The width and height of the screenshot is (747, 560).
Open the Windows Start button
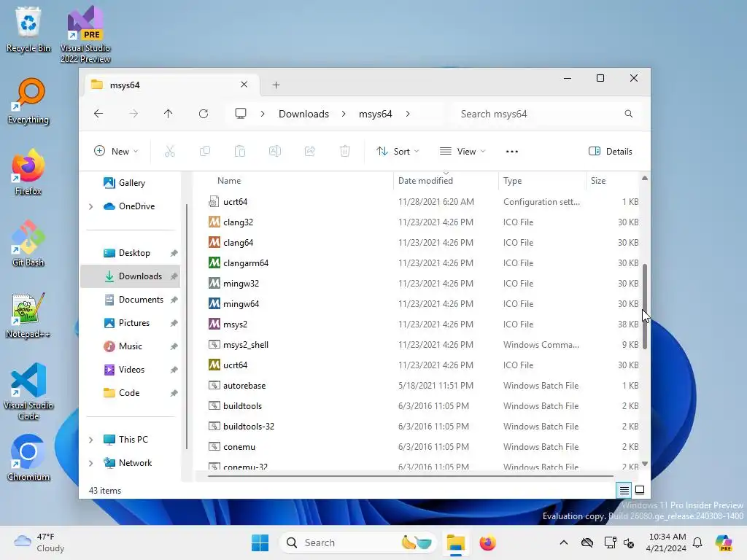[x=260, y=542]
